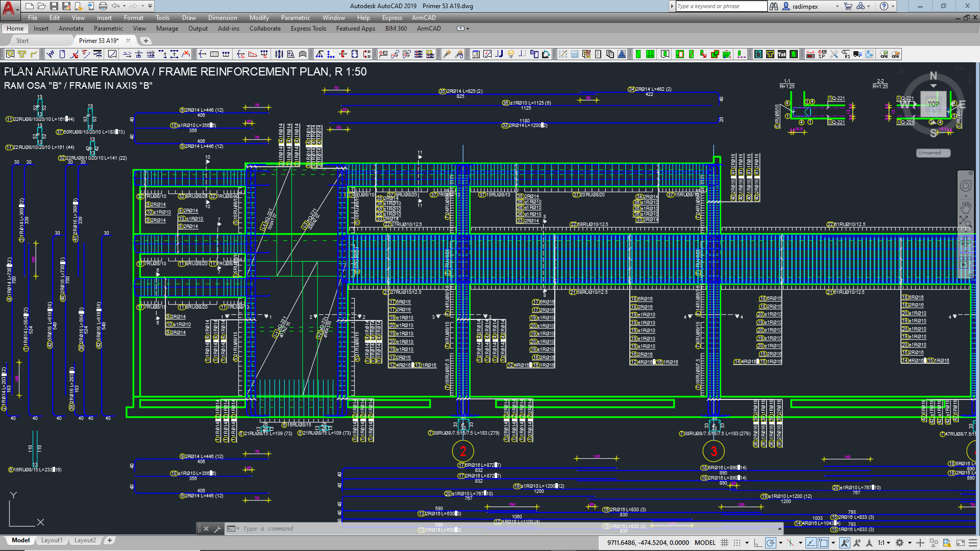Screen dimensions: 980x551
Task: Expand the Quick Access Toolbar customize arrow
Action: (150, 6)
